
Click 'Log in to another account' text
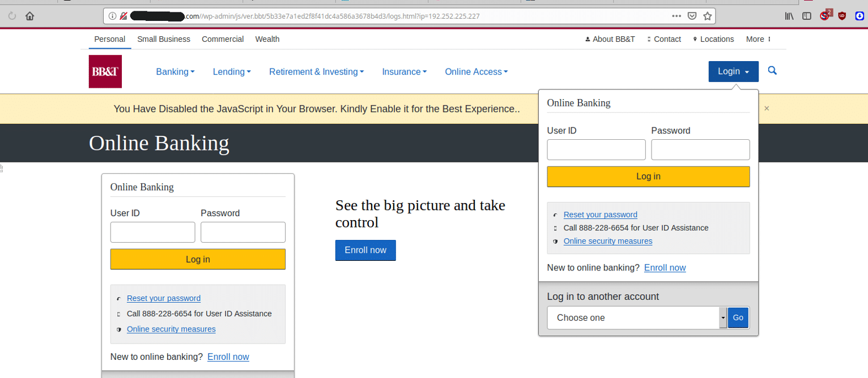[603, 297]
